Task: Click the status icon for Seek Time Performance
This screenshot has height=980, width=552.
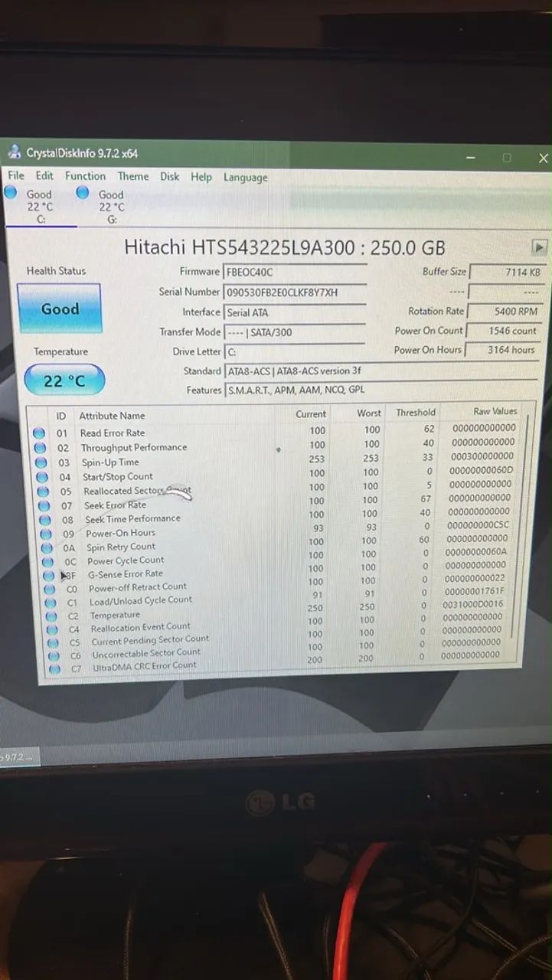Action: 45,521
